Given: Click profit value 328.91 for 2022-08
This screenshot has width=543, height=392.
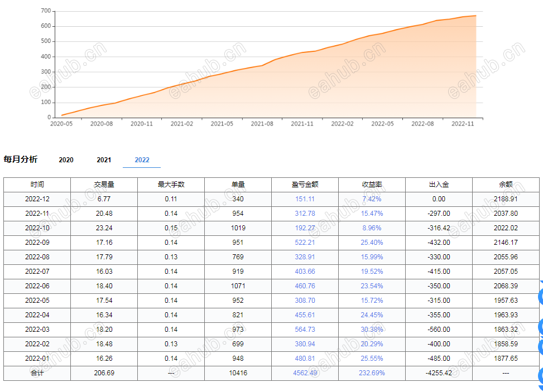Looking at the screenshot, I should (305, 257).
